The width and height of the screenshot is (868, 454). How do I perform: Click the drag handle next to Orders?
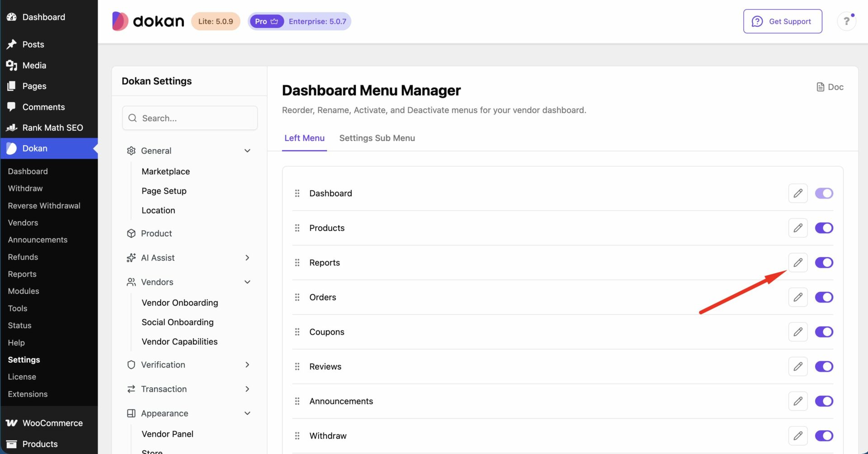tap(297, 297)
